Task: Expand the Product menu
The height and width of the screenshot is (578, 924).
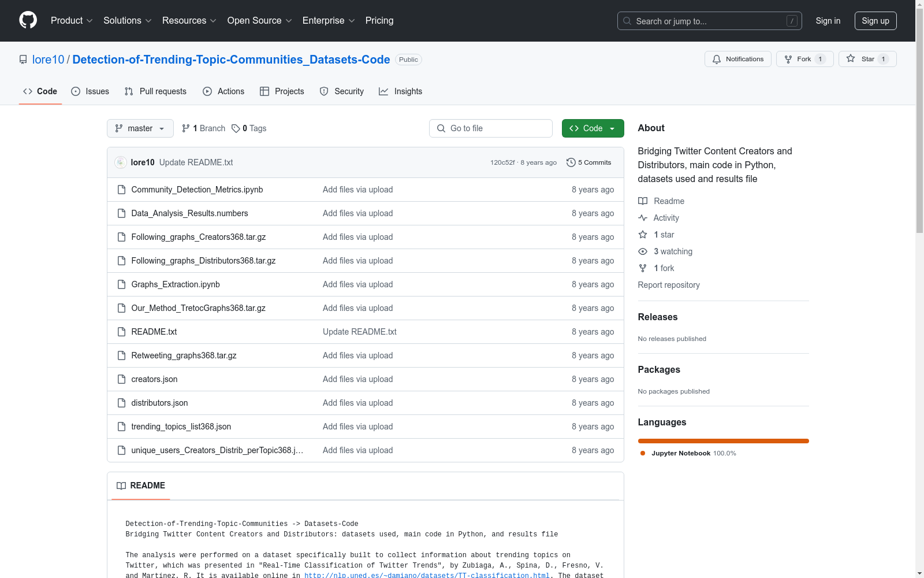Action: (72, 21)
